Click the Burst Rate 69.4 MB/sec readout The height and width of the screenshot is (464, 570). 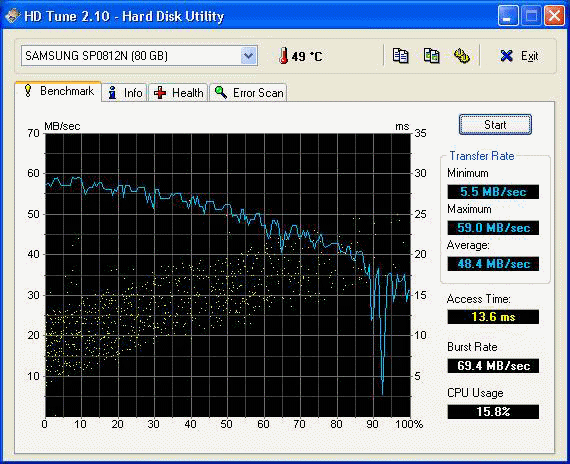[493, 365]
